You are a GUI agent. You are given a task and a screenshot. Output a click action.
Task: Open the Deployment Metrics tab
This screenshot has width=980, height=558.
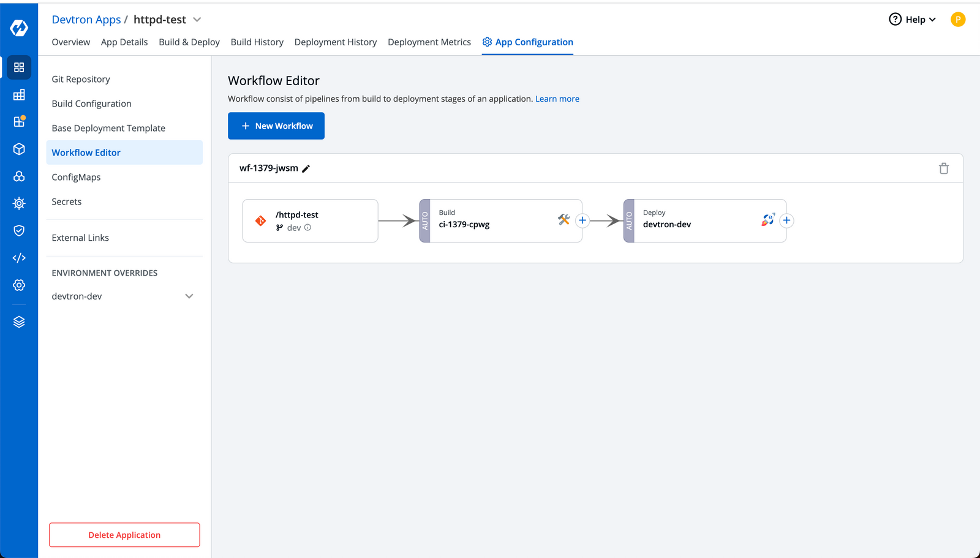[x=429, y=42]
